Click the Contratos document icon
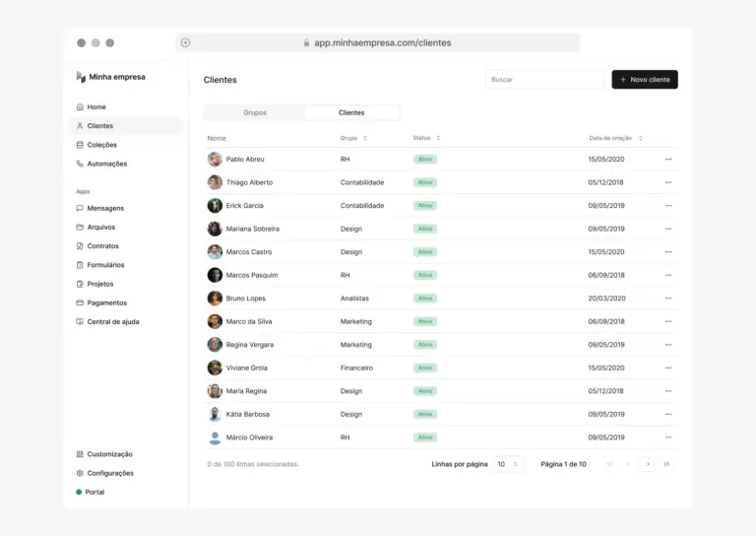Viewport: 756px width, 536px height. coord(80,246)
